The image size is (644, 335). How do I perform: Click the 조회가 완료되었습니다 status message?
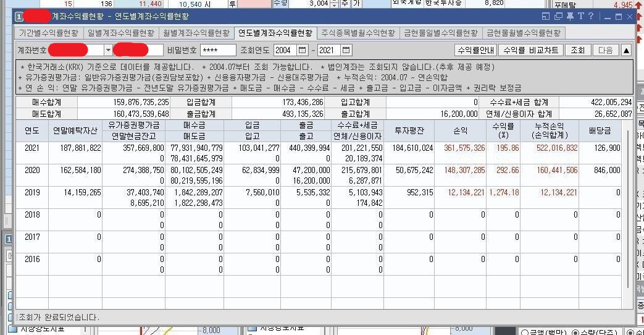[x=59, y=317]
